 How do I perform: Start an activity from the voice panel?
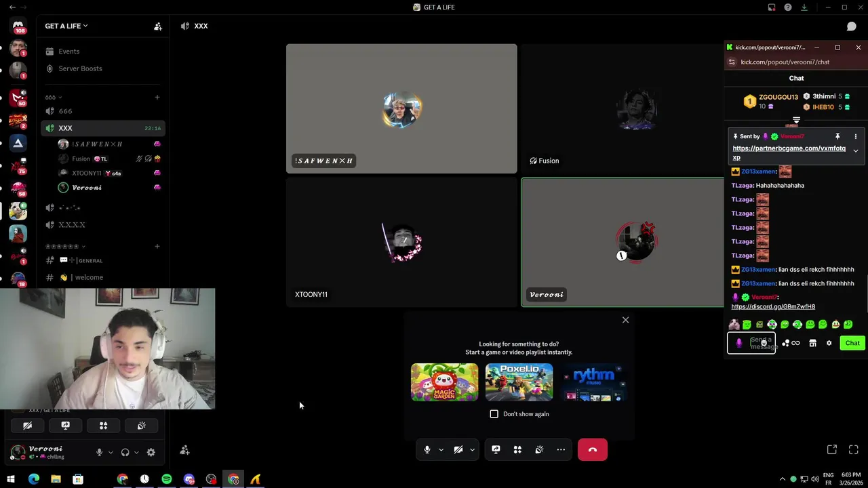click(x=104, y=426)
